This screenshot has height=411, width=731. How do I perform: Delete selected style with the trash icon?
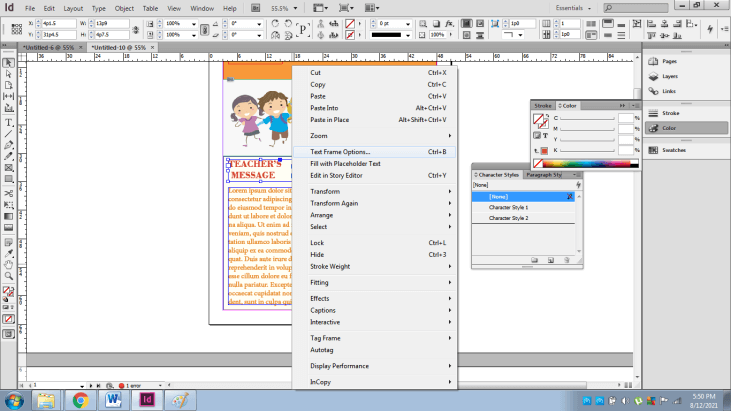[x=567, y=260]
